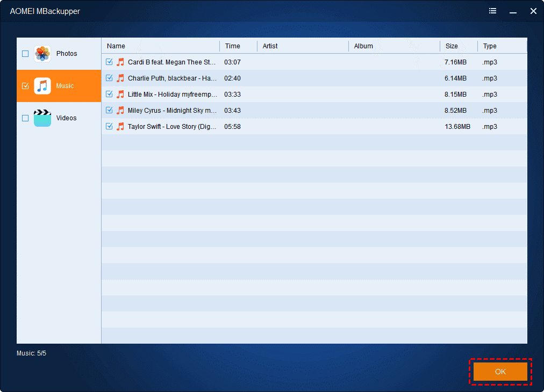The height and width of the screenshot is (392, 544).
Task: Uncheck the Music category checkbox
Action: 25,86
